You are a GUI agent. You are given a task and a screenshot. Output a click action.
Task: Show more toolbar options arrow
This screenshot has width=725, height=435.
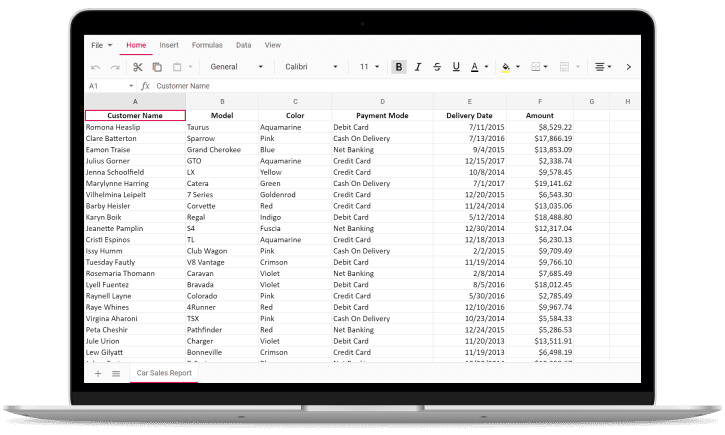[628, 67]
